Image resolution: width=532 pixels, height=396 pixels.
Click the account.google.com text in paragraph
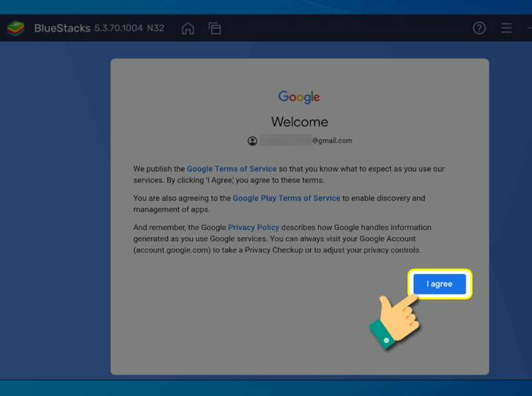click(x=171, y=250)
